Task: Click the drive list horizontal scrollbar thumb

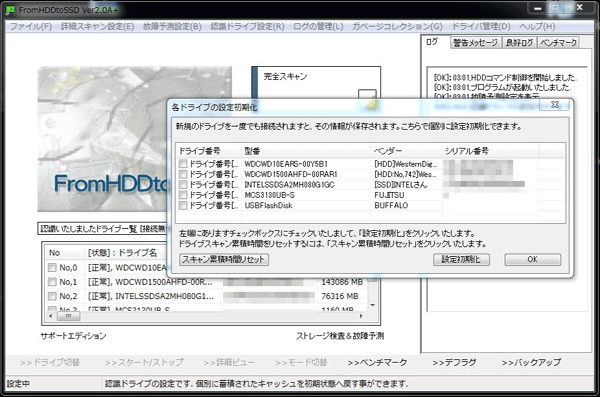Action: pos(68,316)
